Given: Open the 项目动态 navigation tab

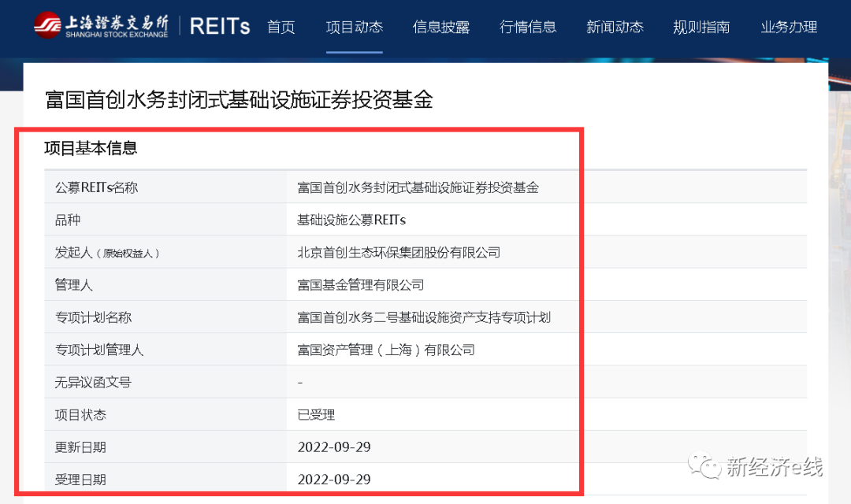Looking at the screenshot, I should [x=355, y=27].
